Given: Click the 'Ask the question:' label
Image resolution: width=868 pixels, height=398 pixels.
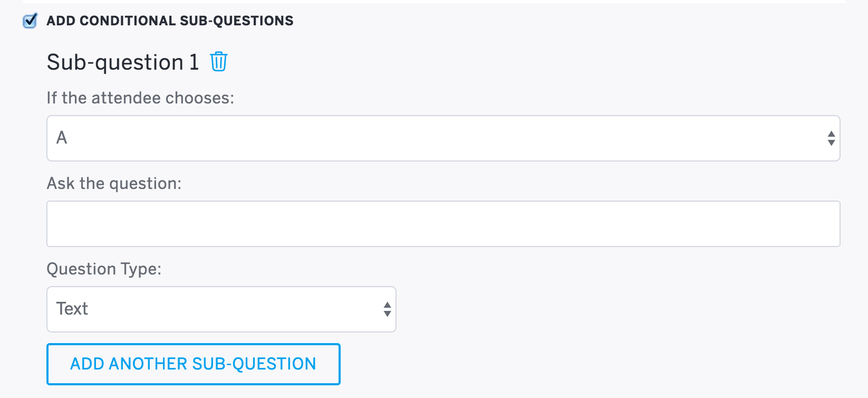Looking at the screenshot, I should [x=114, y=184].
